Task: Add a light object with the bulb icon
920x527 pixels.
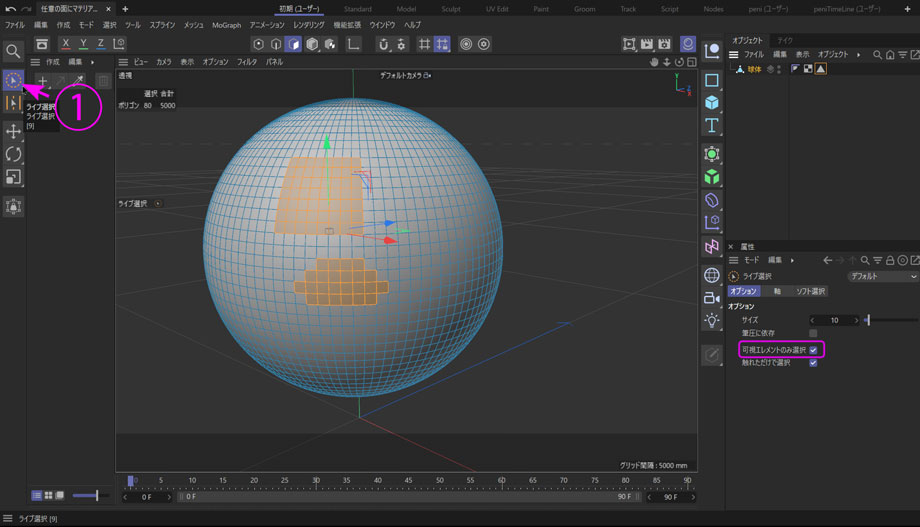Action: click(712, 320)
